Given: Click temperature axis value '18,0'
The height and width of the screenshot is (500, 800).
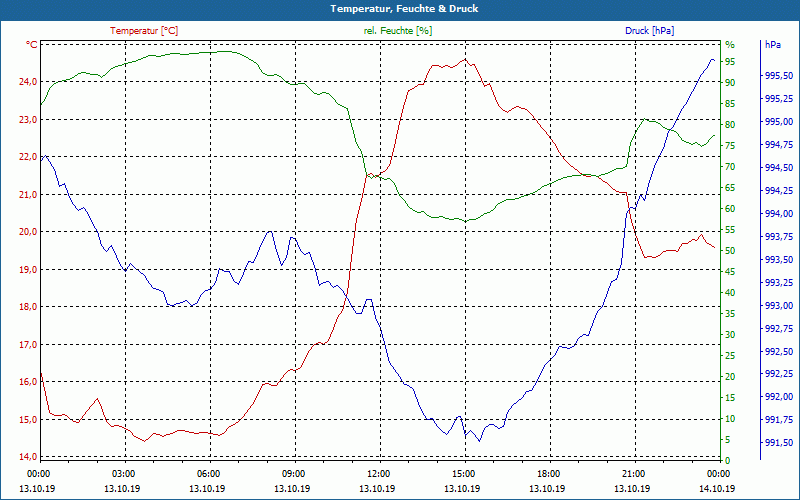Looking at the screenshot, I should coord(29,307).
